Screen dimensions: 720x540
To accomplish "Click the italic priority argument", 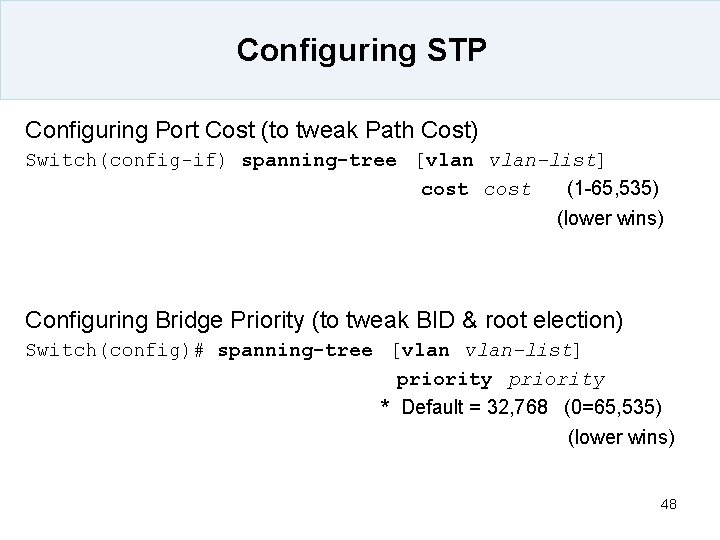I will point(557,380).
